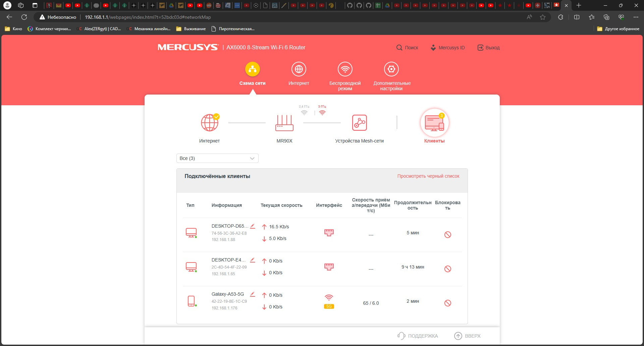The width and height of the screenshot is (644, 346).
Task: Select the MR90X router icon
Action: tap(284, 123)
